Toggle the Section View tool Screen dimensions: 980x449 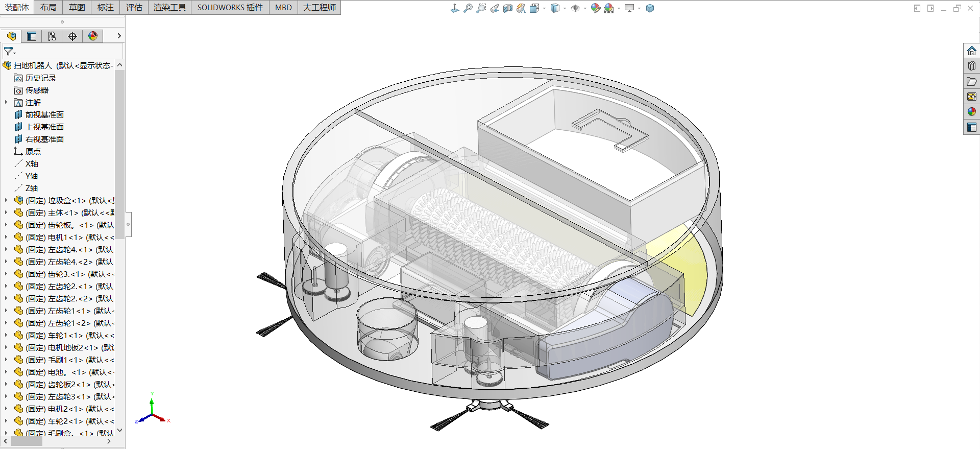point(507,8)
